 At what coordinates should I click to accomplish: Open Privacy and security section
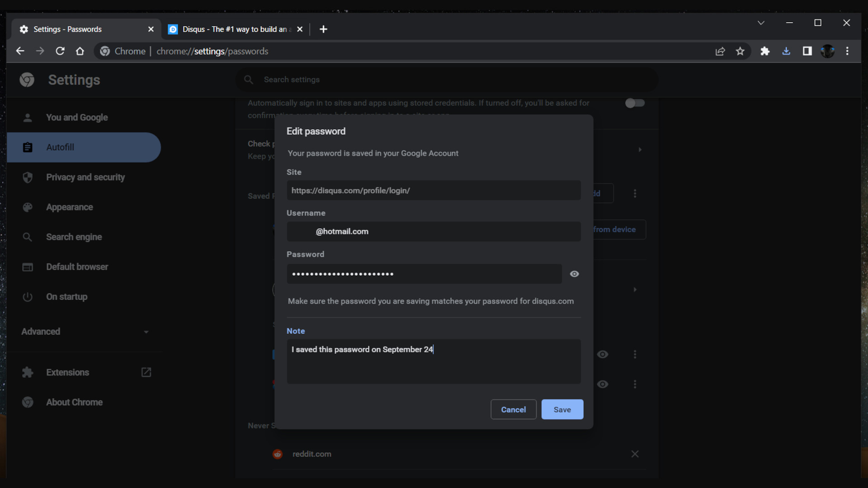[x=84, y=177]
